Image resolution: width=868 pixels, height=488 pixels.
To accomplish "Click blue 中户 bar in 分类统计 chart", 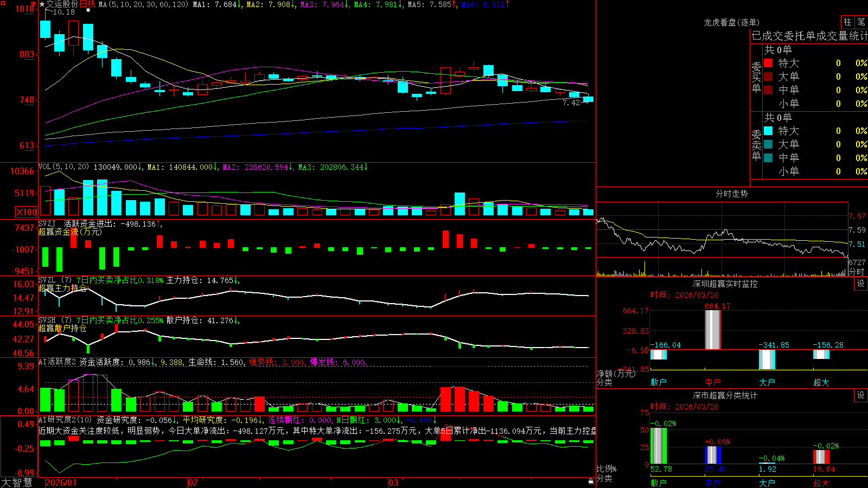I will point(713,455).
